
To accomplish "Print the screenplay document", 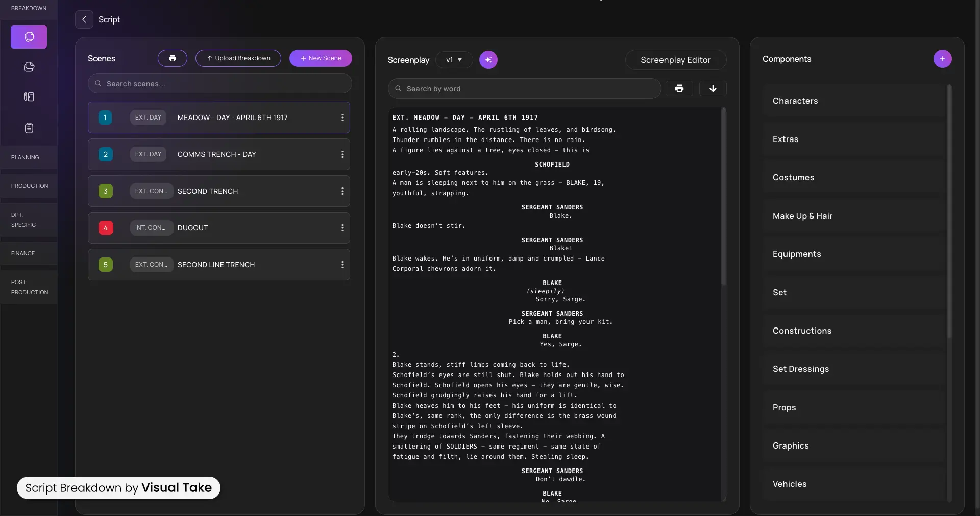I will point(679,88).
